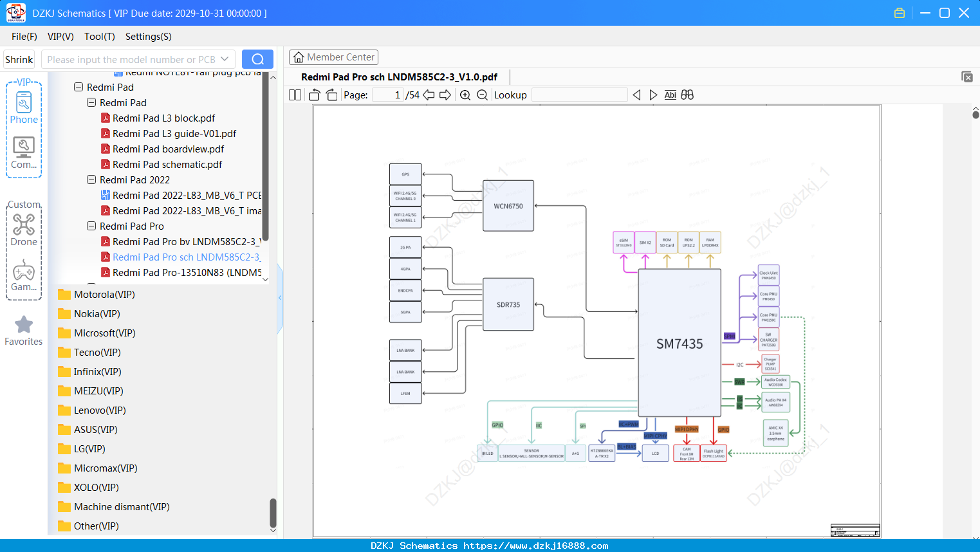
Task: Zoom in on the schematic
Action: [x=465, y=95]
